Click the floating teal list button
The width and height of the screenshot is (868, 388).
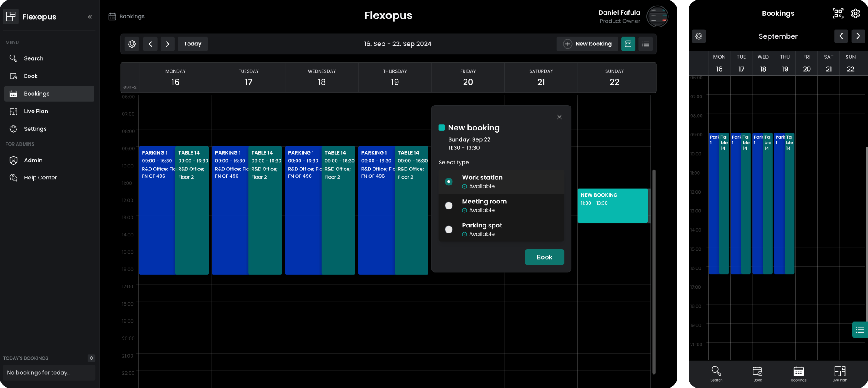(859, 330)
